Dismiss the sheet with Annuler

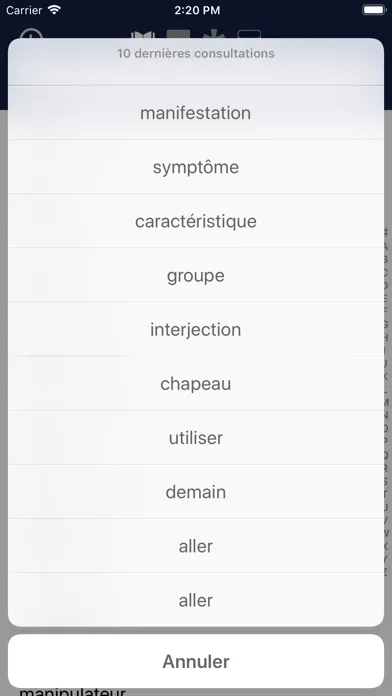click(196, 661)
